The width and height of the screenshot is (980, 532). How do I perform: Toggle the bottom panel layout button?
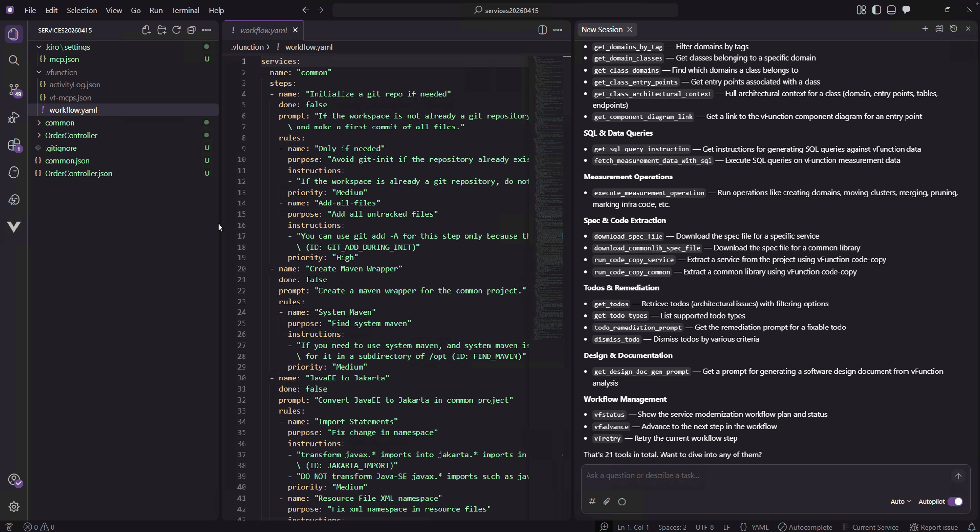coord(891,10)
